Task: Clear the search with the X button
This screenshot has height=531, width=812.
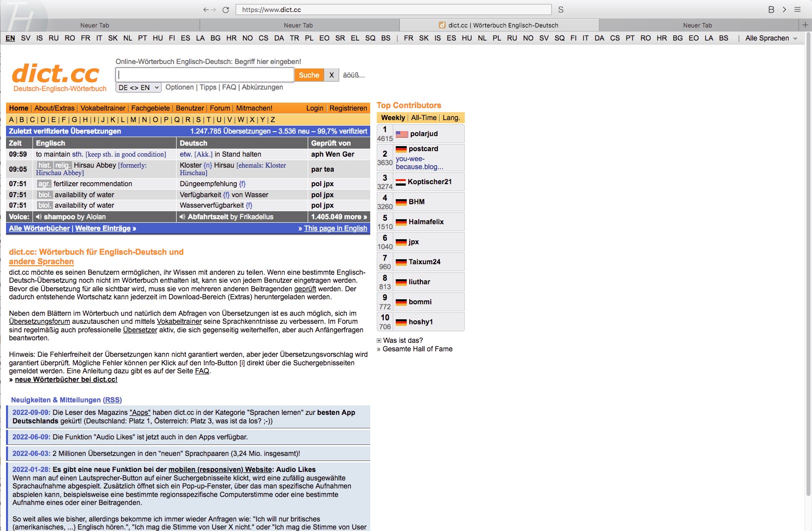Action: [331, 75]
